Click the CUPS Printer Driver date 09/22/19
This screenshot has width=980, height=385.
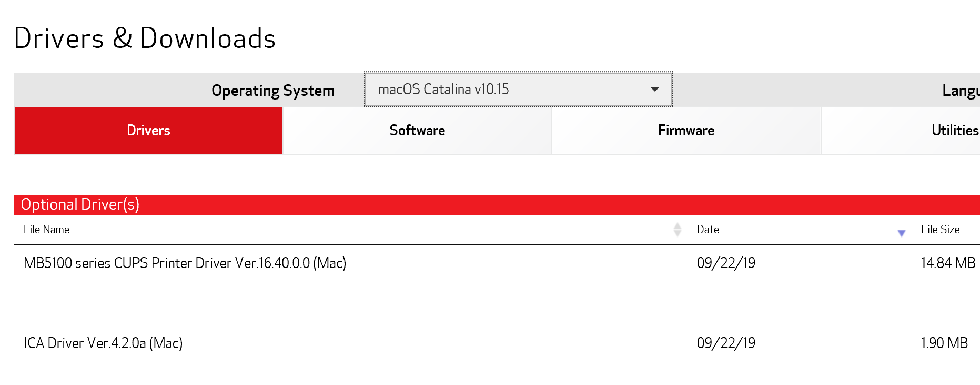click(x=726, y=263)
